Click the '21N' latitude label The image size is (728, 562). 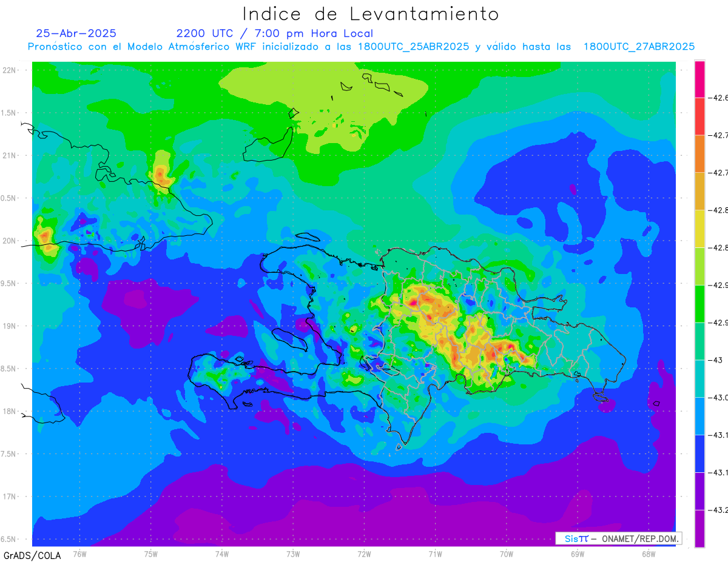point(9,155)
